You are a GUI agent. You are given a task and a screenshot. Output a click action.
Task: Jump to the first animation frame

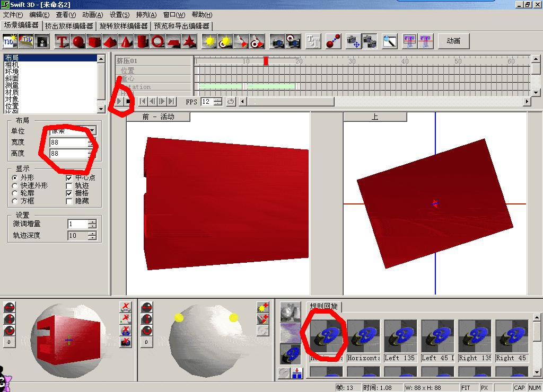(x=143, y=102)
